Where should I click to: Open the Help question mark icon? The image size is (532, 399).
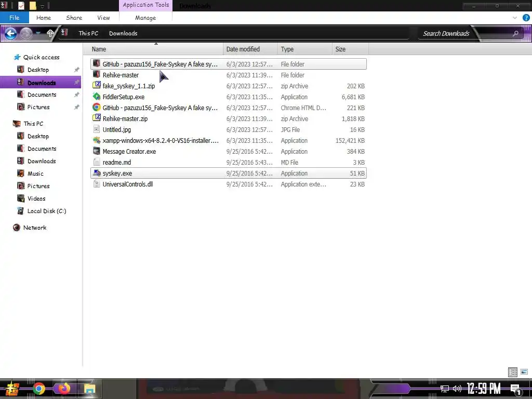tap(526, 18)
